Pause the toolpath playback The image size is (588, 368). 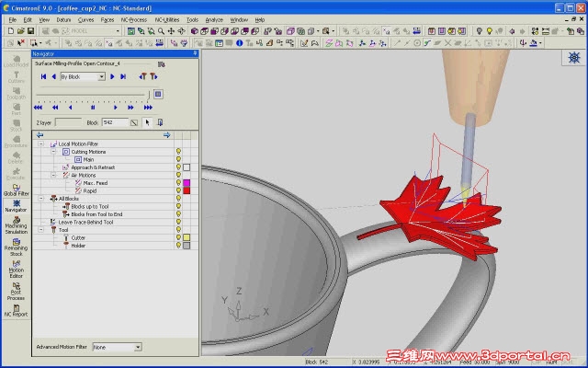93,108
